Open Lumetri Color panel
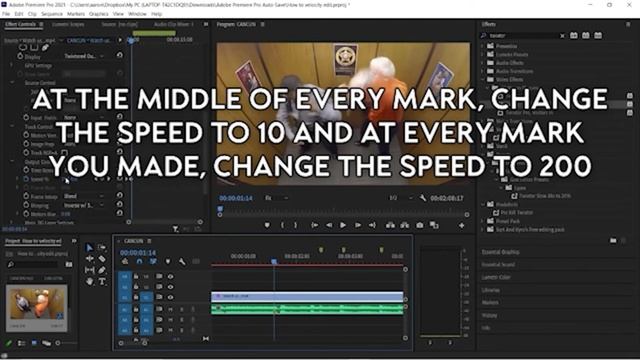Image resolution: width=640 pixels, height=360 pixels. pyautogui.click(x=496, y=277)
